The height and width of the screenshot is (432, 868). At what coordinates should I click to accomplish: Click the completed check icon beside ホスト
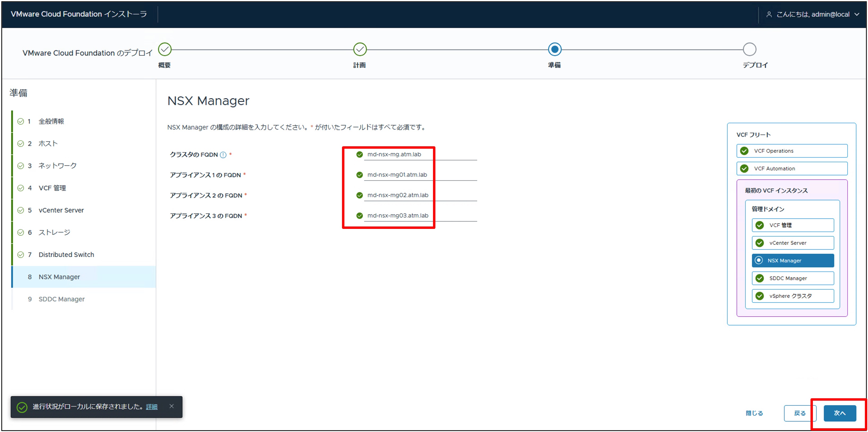[x=20, y=144]
